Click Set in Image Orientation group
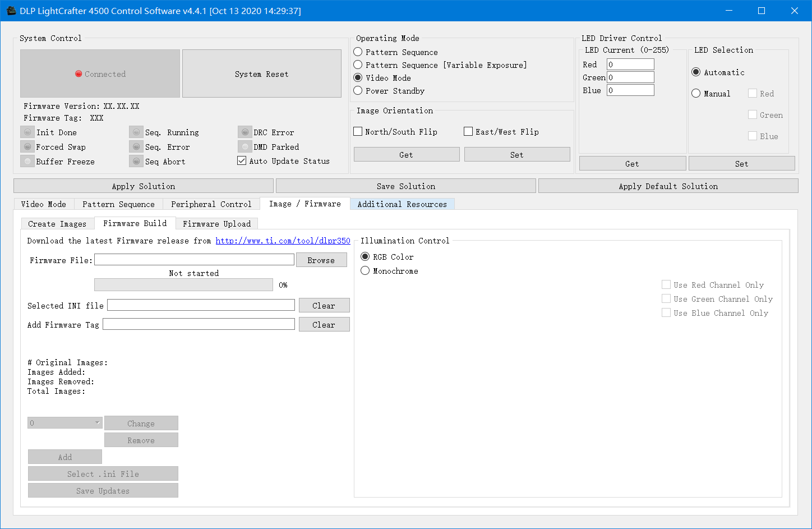This screenshot has height=529, width=812. click(x=517, y=154)
